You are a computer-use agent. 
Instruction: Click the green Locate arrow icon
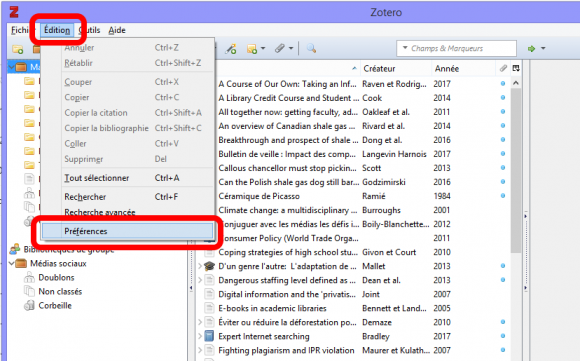(x=532, y=48)
